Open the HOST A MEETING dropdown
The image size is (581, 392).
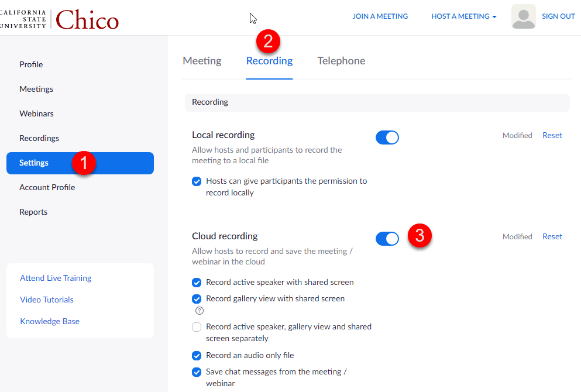(x=463, y=16)
